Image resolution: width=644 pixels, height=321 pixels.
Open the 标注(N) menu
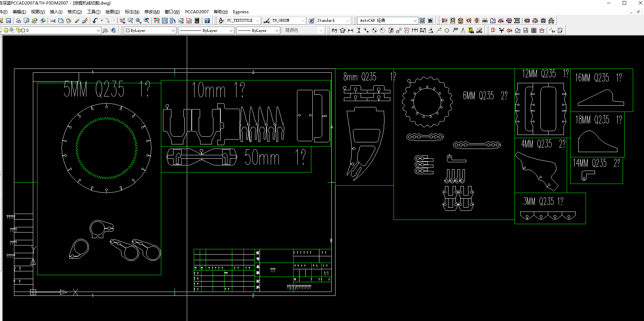click(132, 12)
